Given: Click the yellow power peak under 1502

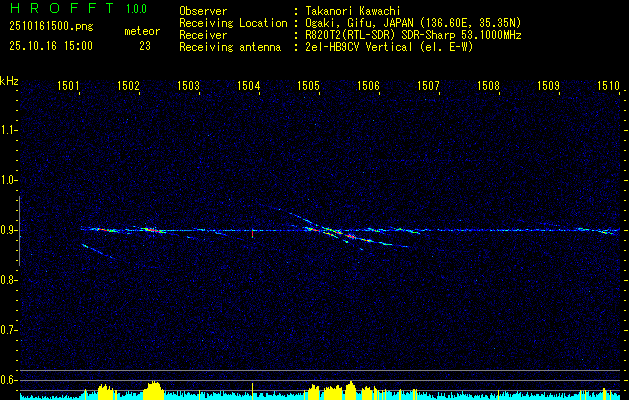Looking at the screenshot, I should coord(154,391).
